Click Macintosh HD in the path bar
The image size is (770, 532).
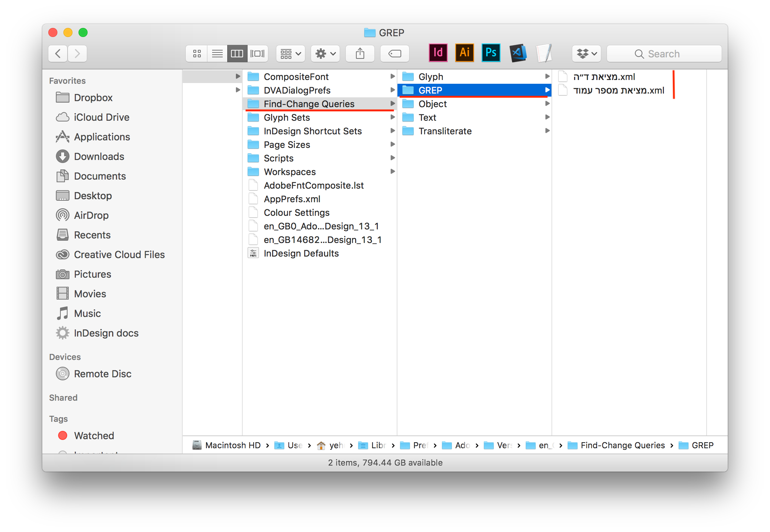233,445
